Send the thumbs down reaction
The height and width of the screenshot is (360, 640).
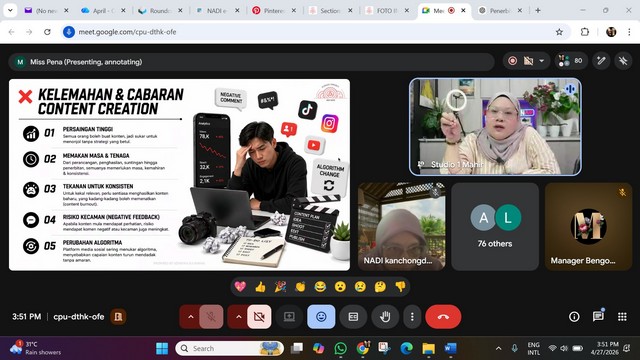[400, 287]
